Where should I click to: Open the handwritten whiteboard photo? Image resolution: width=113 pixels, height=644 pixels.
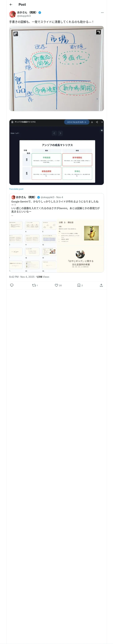[56, 69]
